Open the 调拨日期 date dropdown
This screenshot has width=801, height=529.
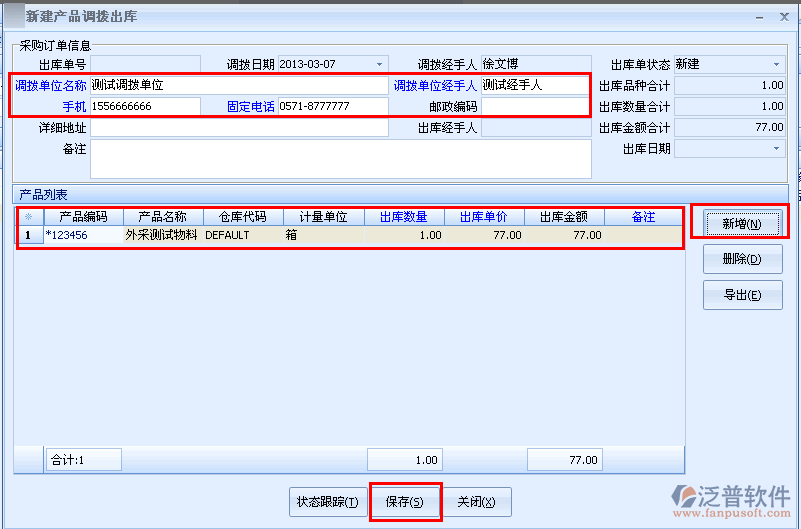click(379, 64)
